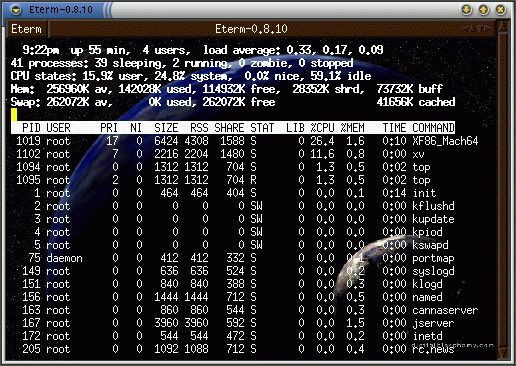This screenshot has width=516, height=366.
Task: Select the COMMAND column header
Action: (433, 128)
